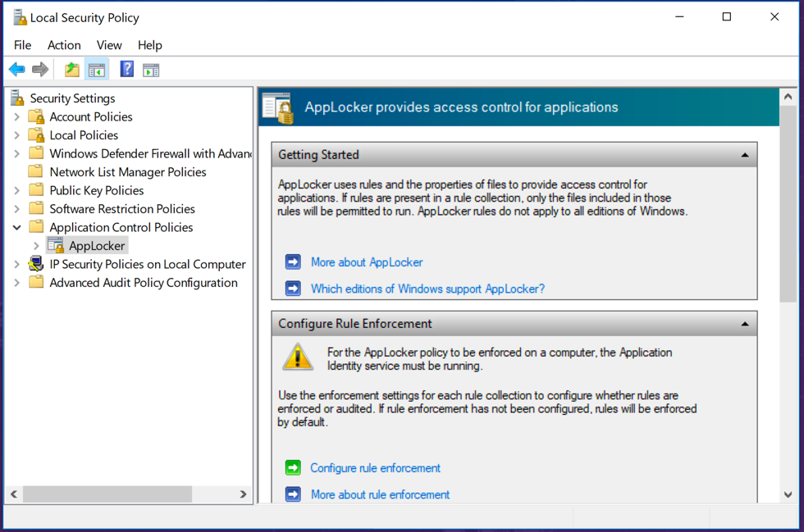Expand the Account Policies node

pos(17,117)
